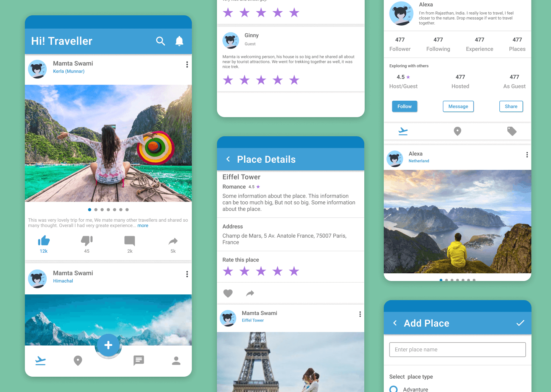Dislike the Kerla post with thumbs down

point(87,241)
